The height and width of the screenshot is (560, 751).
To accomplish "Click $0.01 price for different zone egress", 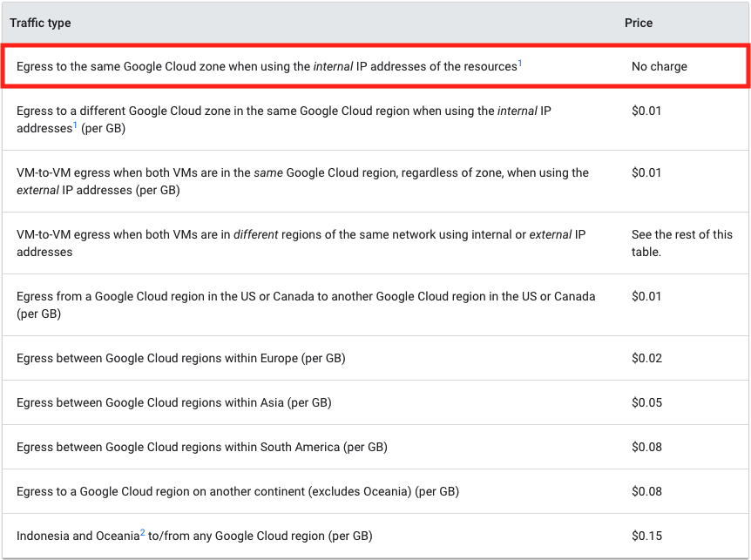I will pos(646,111).
